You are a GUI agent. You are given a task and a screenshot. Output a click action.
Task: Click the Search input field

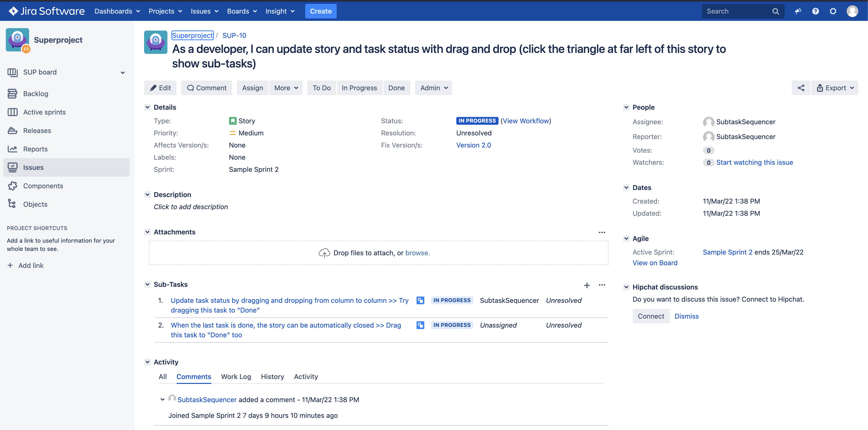[737, 11]
